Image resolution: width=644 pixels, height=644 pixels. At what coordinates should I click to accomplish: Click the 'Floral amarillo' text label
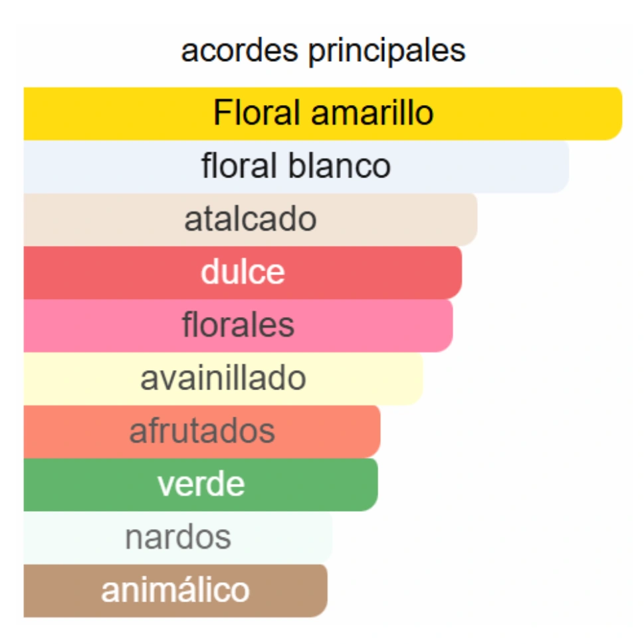point(323,112)
